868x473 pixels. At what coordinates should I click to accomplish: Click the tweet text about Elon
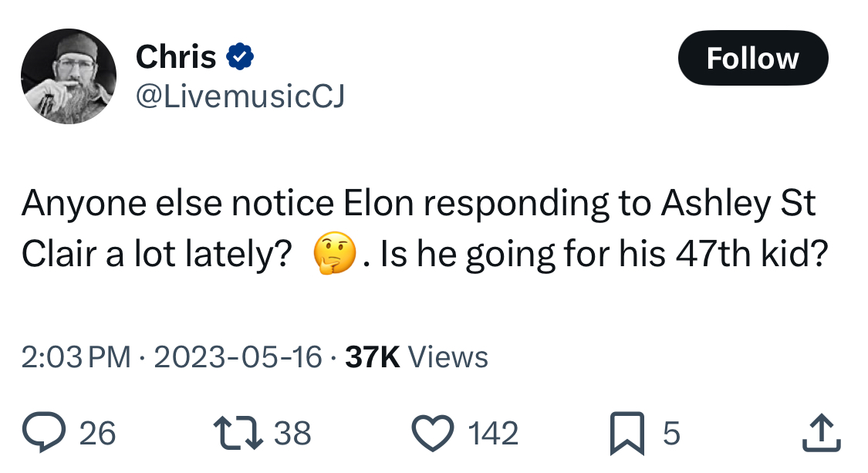pyautogui.click(x=424, y=228)
